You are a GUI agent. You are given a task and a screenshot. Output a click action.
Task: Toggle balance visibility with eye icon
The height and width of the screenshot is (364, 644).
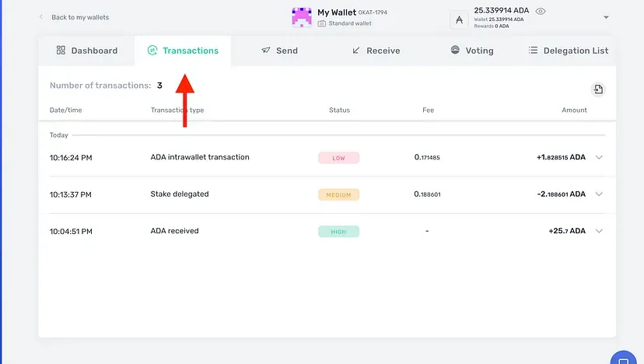click(x=541, y=12)
